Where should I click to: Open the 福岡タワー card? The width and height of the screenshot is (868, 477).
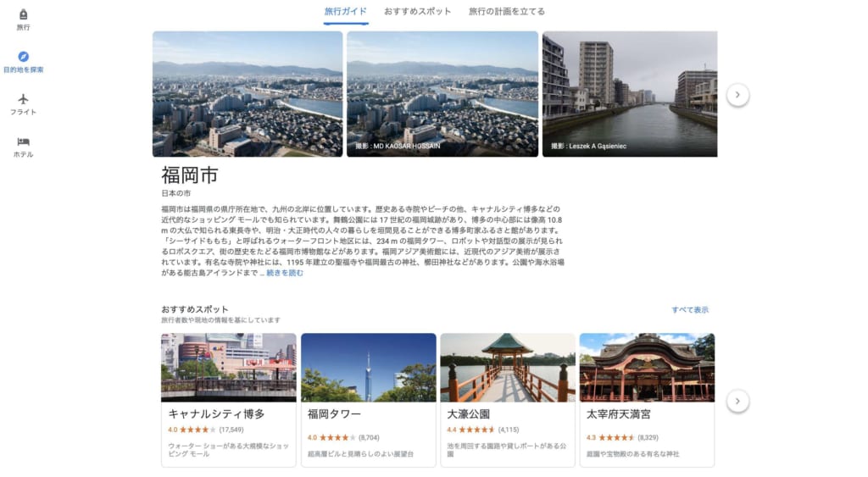coord(368,400)
